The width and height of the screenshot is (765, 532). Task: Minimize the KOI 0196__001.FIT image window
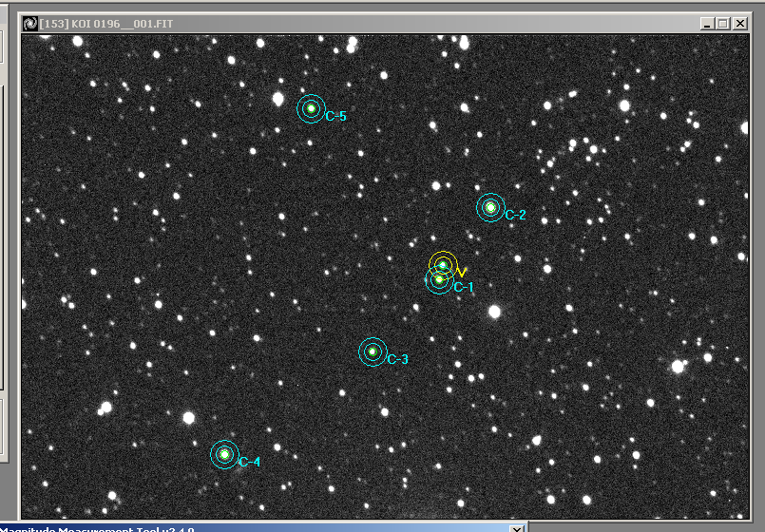tap(706, 24)
